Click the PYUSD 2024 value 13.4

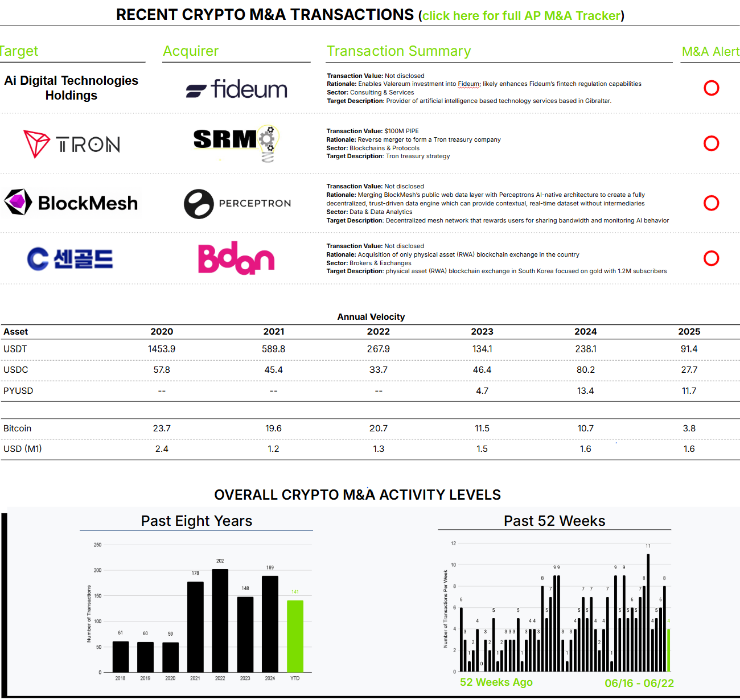click(x=586, y=391)
